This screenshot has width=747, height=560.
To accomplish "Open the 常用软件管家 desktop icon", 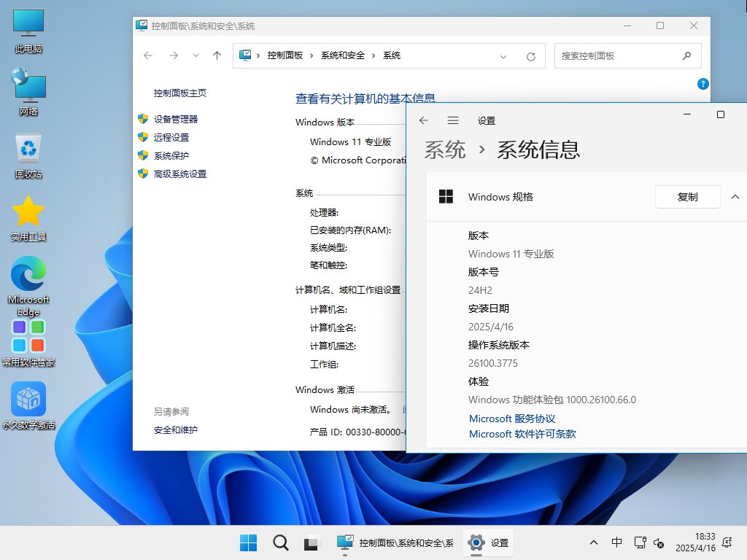I will click(x=28, y=343).
